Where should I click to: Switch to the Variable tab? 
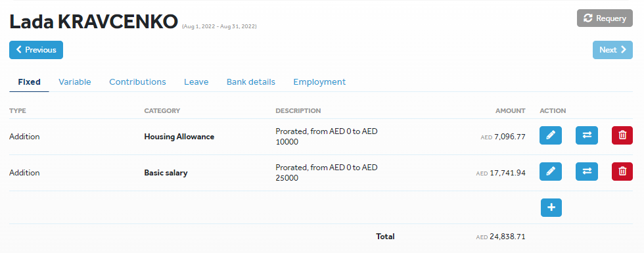[x=75, y=81]
